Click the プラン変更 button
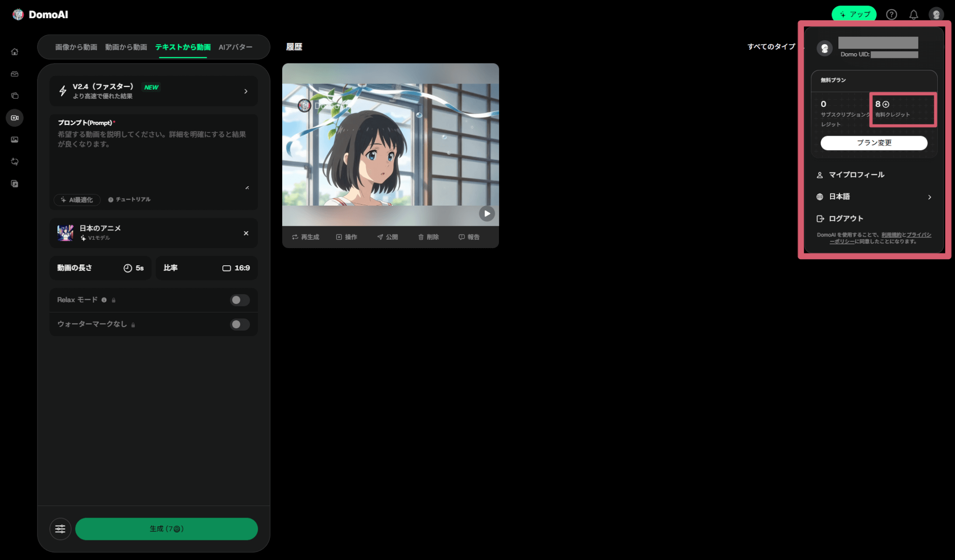The width and height of the screenshot is (955, 560). tap(873, 143)
